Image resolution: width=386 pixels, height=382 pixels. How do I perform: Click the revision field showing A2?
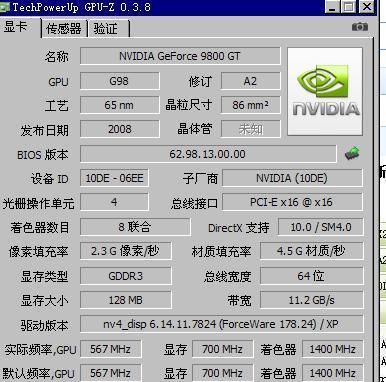250,81
